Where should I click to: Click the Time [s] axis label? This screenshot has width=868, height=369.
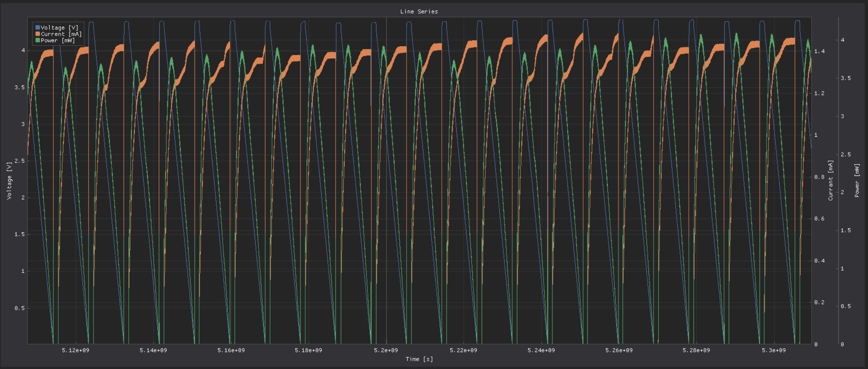pyautogui.click(x=419, y=359)
